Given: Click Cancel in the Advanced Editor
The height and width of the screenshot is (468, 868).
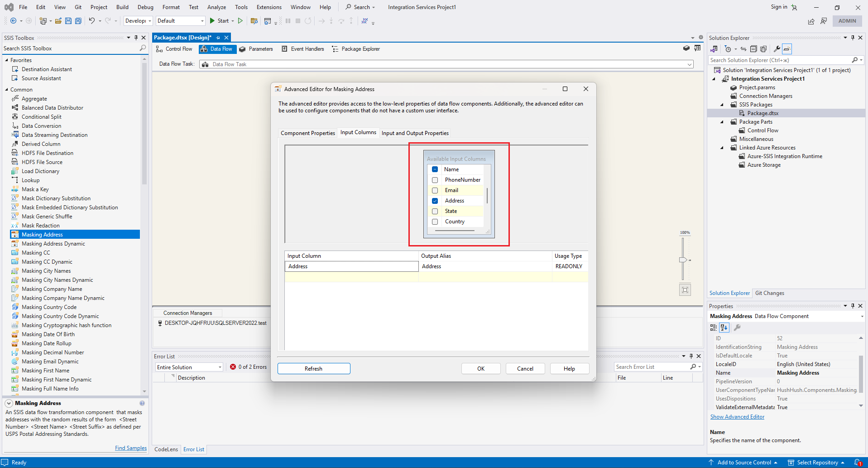Looking at the screenshot, I should pos(525,369).
